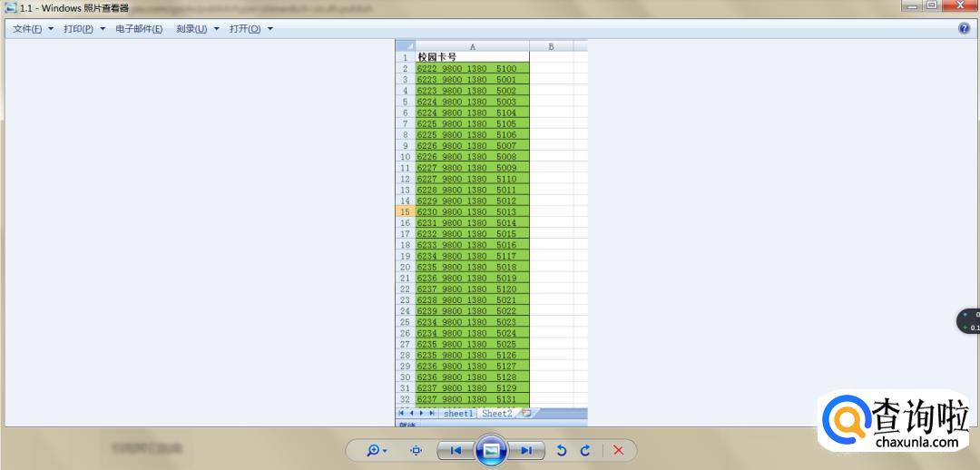This screenshot has width=980, height=470.
Task: Minimize the Photo Viewer window
Action: click(910, 5)
